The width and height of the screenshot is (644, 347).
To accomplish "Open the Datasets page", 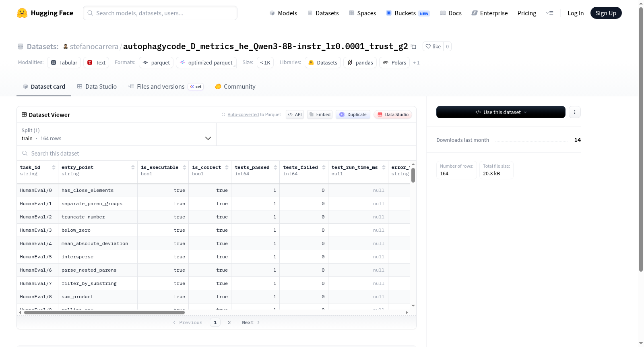I will 323,13.
